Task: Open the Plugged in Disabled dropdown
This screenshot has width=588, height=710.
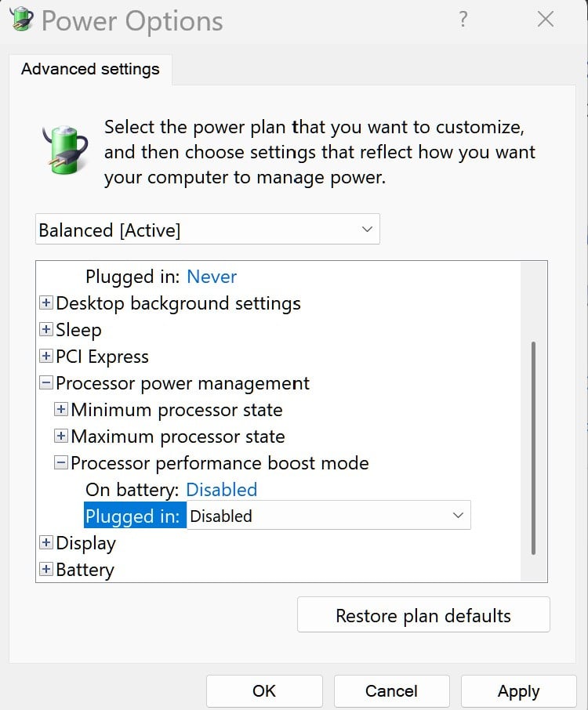Action: pyautogui.click(x=328, y=516)
